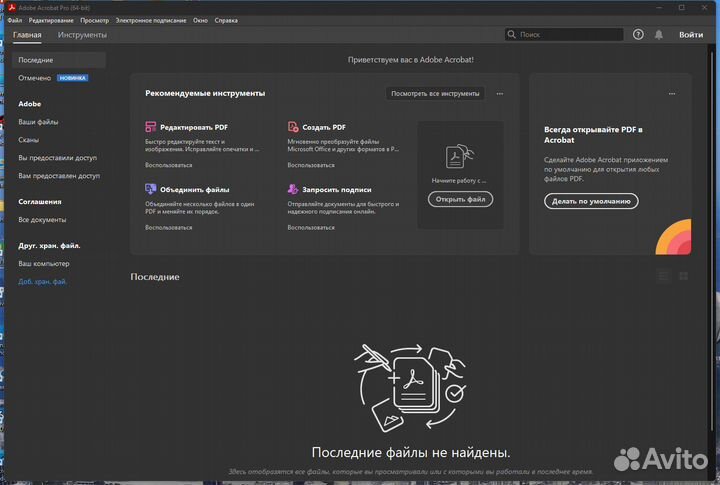The height and width of the screenshot is (485, 720).
Task: Click the Открыть файл button
Action: [460, 199]
